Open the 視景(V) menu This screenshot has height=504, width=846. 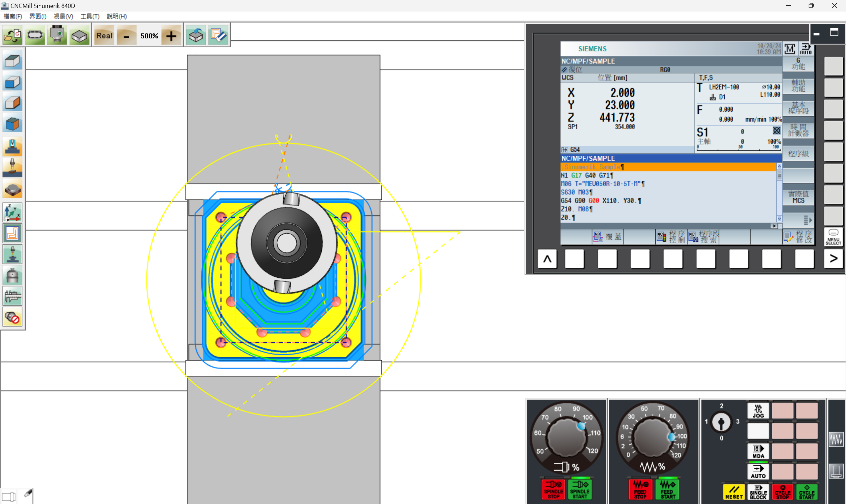click(x=63, y=16)
